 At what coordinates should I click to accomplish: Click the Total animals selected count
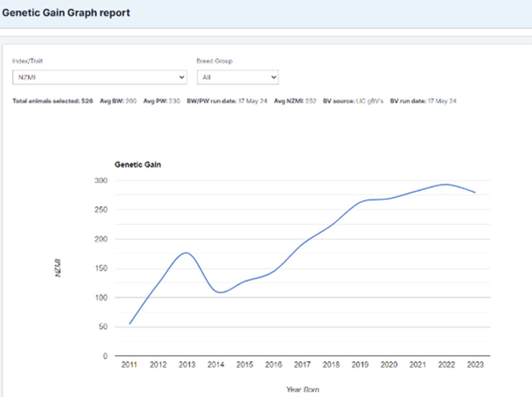52,101
